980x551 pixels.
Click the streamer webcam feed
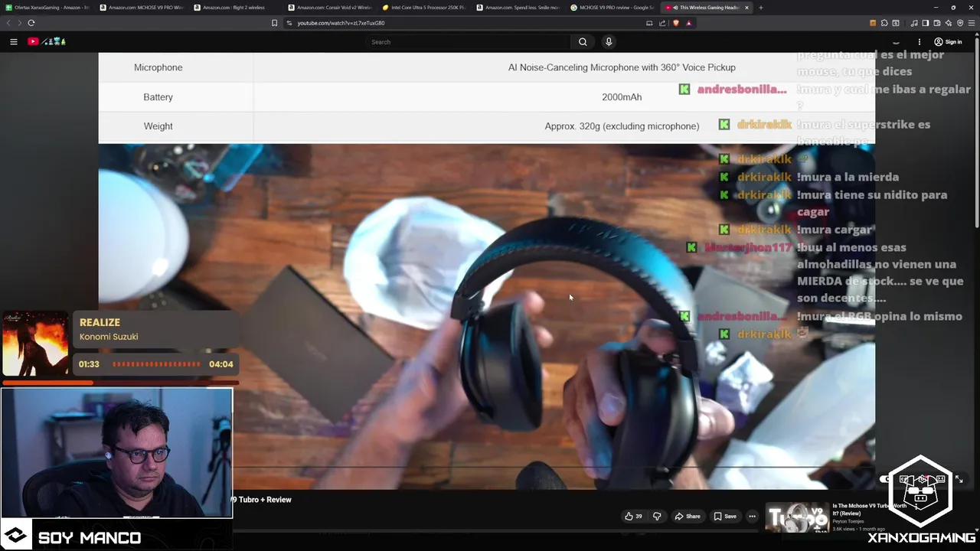click(116, 453)
